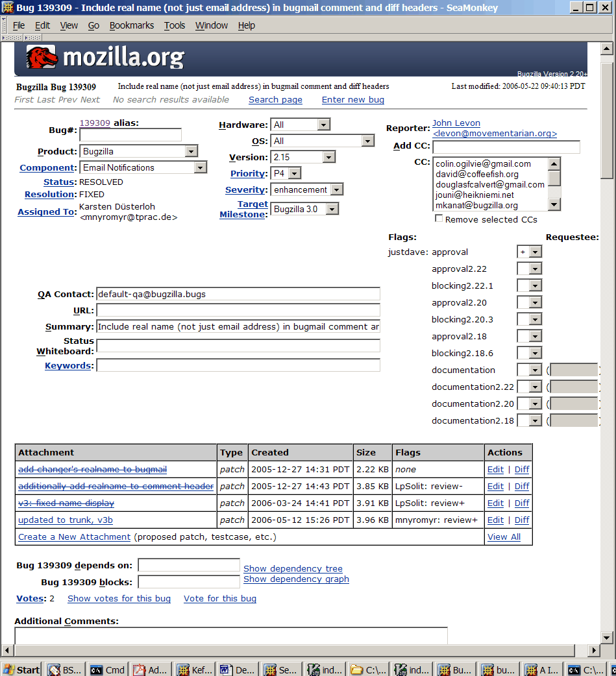
Task: Focus the Status Whiteboard field
Action: coord(238,346)
